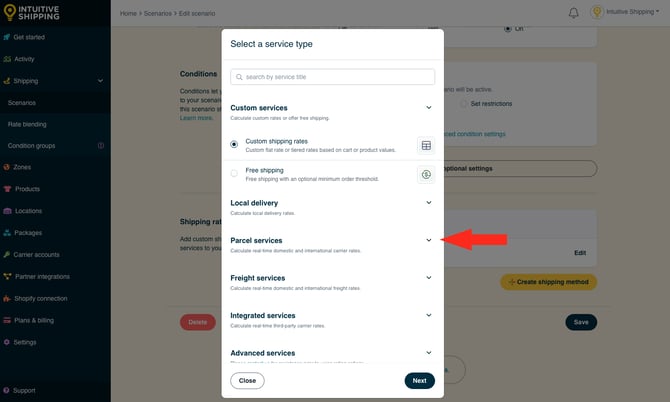Image resolution: width=670 pixels, height=402 pixels.
Task: Click the free shipping dollar icon
Action: click(x=426, y=174)
